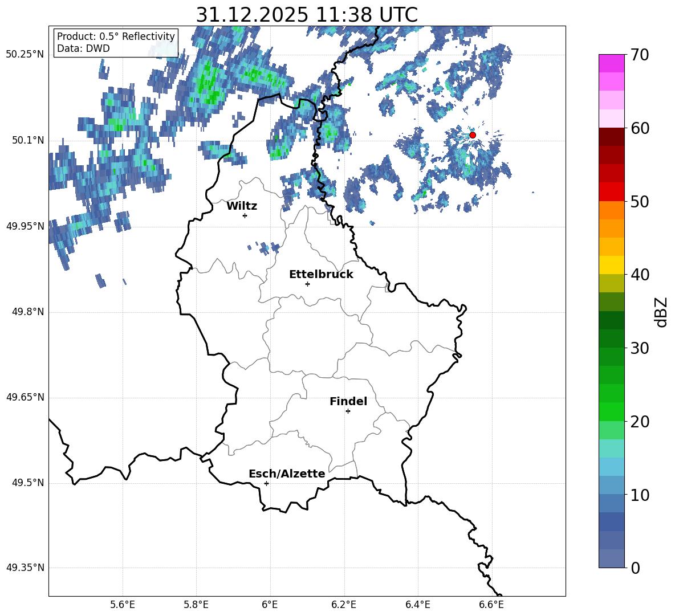Image resolution: width=675 pixels, height=616 pixels.
Task: Click the 40 colorbar tick label
Action: click(640, 275)
